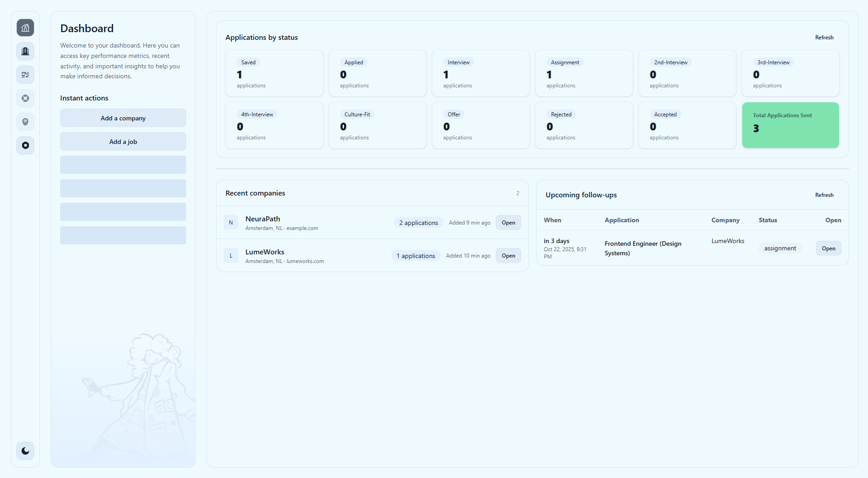Expand the 2 applications badge for NeuraPath
This screenshot has width=868, height=478.
[x=418, y=222]
